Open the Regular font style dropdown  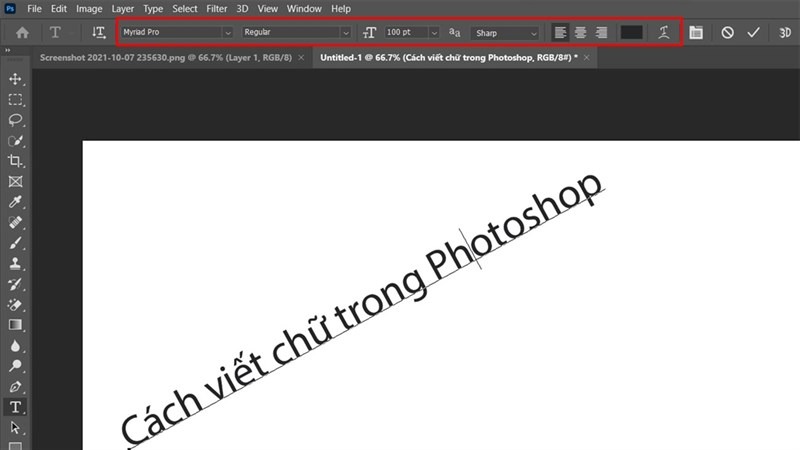click(x=296, y=32)
